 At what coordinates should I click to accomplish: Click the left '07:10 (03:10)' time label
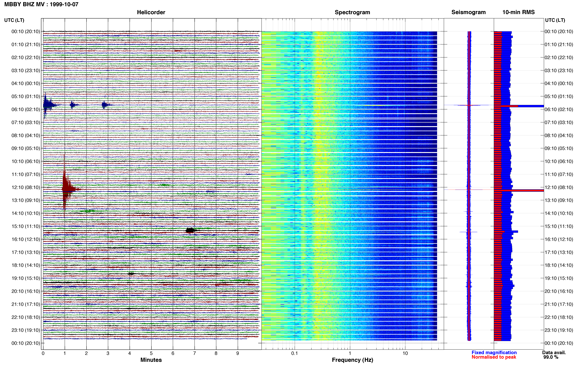26,122
